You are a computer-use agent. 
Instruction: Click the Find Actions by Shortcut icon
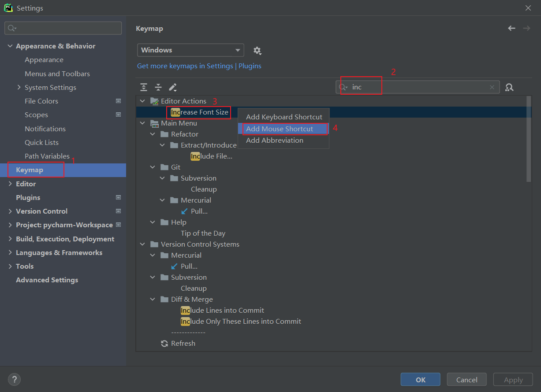pos(510,87)
